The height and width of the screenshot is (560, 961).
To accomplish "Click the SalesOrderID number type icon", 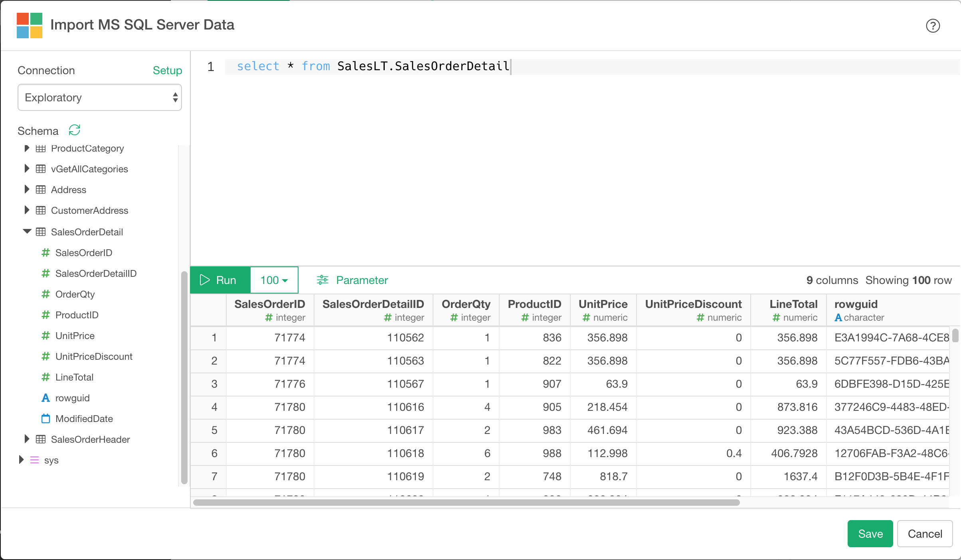I will coord(46,252).
